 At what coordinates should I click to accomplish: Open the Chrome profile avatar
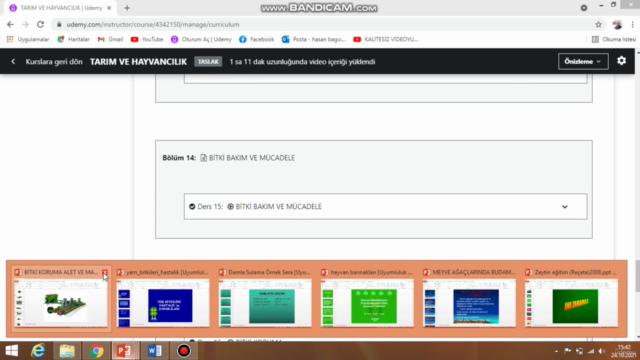[x=617, y=24]
